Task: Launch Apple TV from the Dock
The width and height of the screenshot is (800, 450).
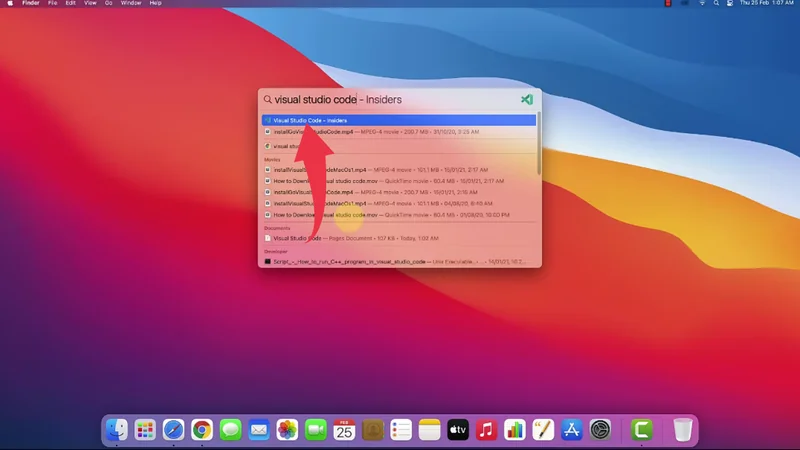Action: [x=458, y=430]
